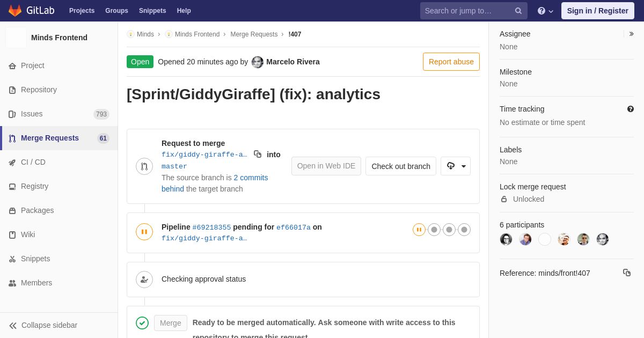Open commit ef66017a

coord(294,227)
